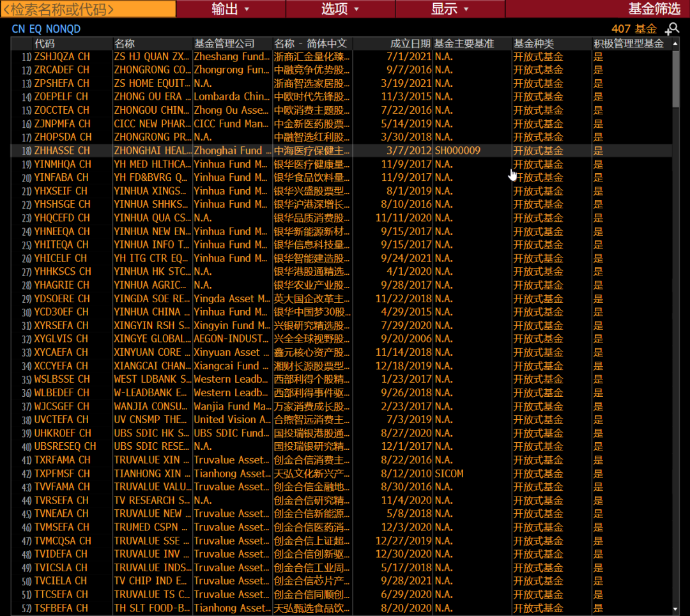The image size is (690, 616).
Task: Click the SICOM benchmark in TXPFMSF row
Action: click(x=449, y=474)
